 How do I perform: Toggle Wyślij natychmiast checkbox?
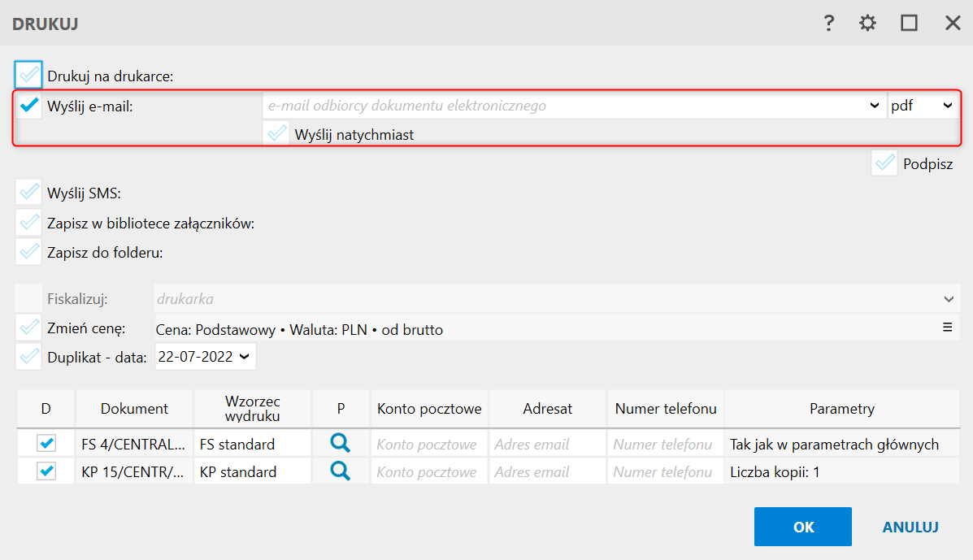[278, 134]
